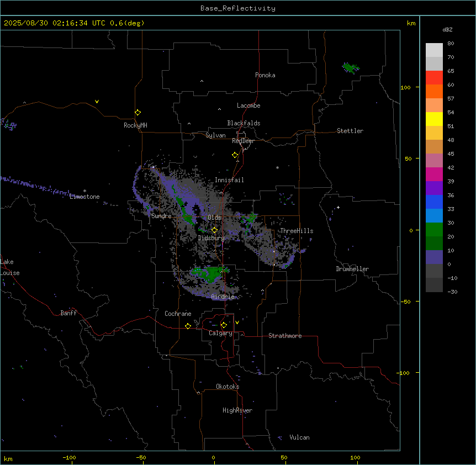Click the light gray 70–80 dBZ swatch
The height and width of the screenshot is (465, 476).
[x=434, y=50]
